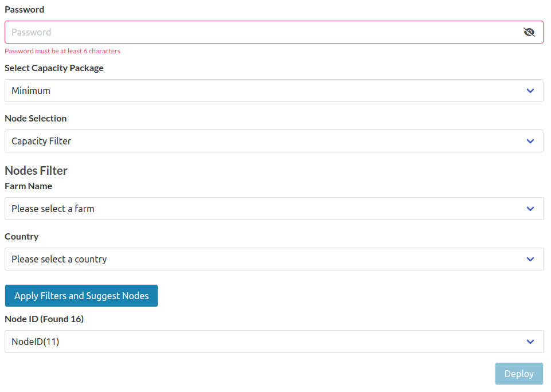This screenshot has height=392, width=551.
Task: Toggle password visibility with the eye icon
Action: point(529,32)
